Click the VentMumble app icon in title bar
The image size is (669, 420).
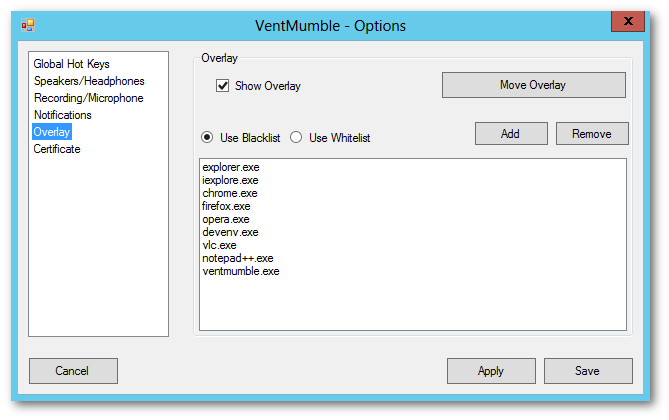coord(28,25)
